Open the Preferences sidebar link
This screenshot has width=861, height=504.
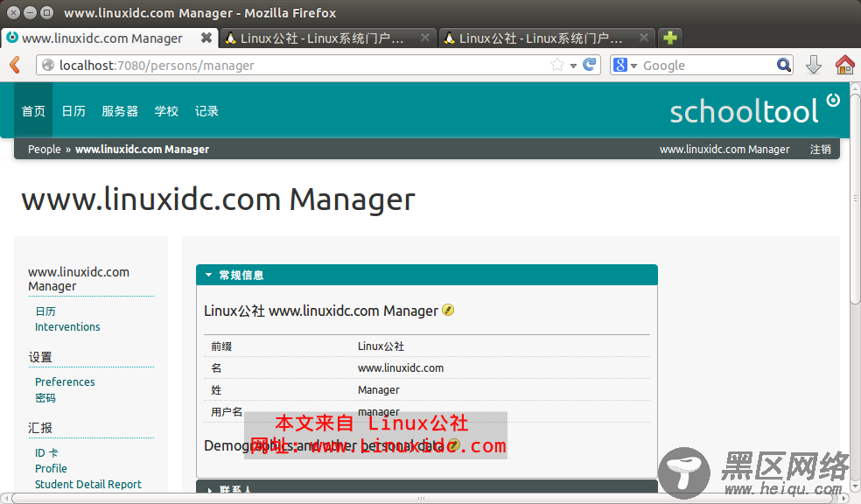pos(65,381)
